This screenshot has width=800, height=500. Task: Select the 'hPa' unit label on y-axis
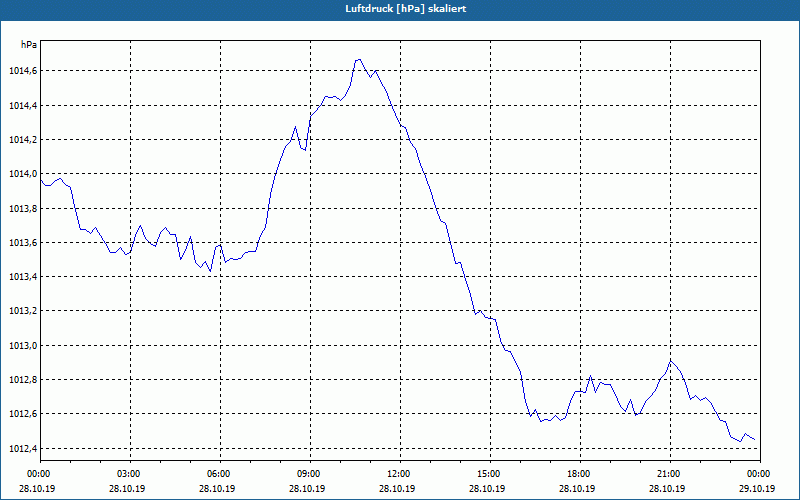(29, 45)
